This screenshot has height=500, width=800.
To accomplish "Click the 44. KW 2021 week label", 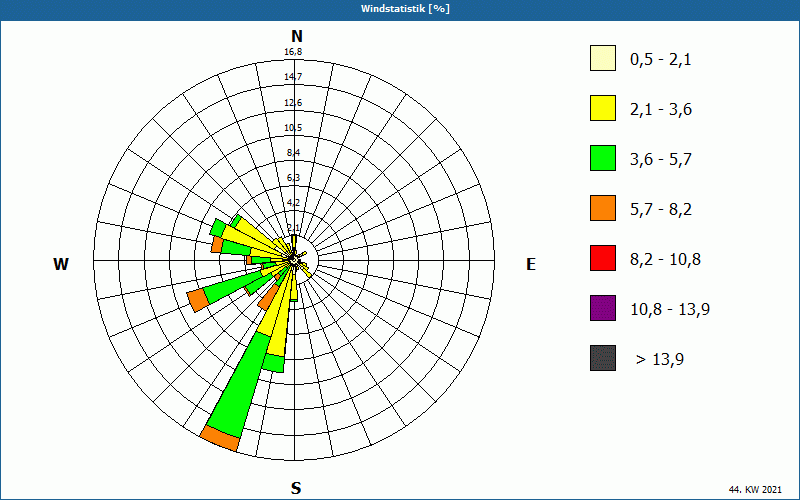I will 755,490.
